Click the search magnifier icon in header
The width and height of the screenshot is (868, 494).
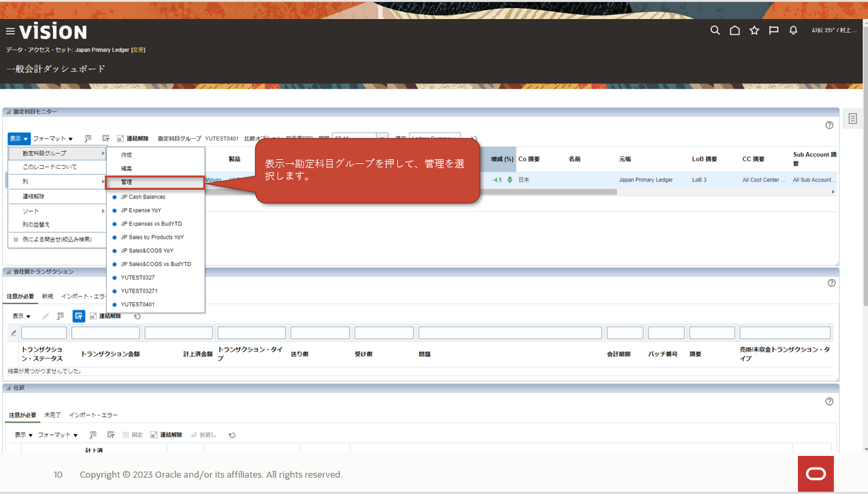point(715,31)
